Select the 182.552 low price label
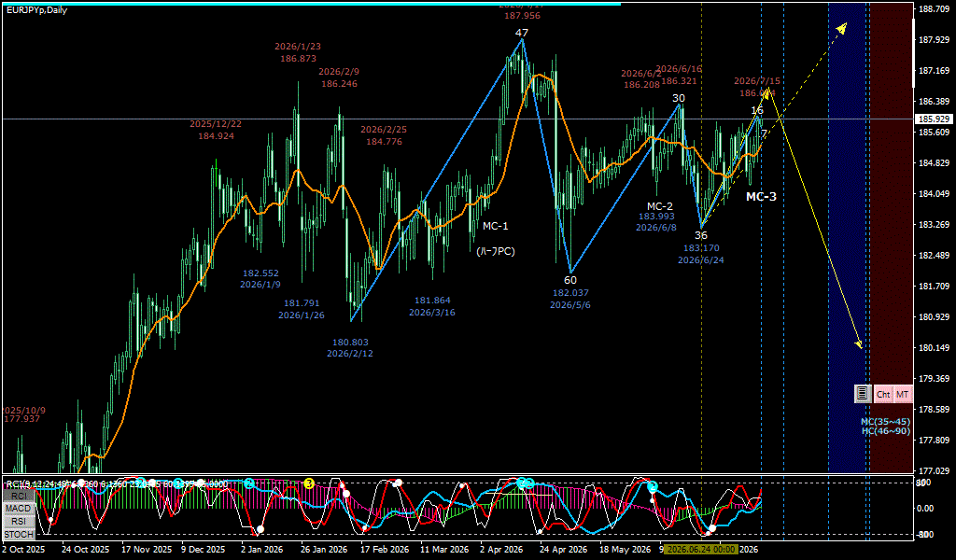 pyautogui.click(x=260, y=273)
